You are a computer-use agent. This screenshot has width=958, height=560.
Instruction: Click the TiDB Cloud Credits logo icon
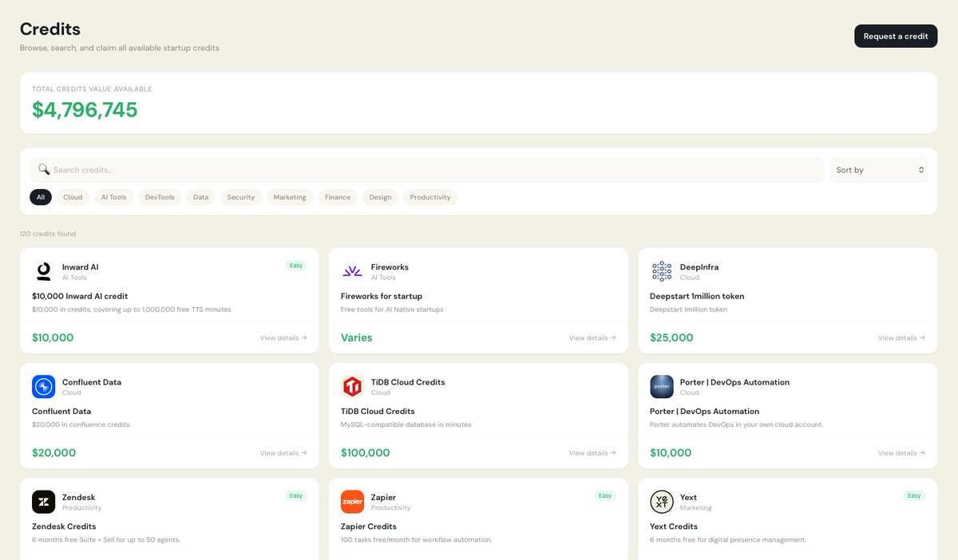(352, 387)
